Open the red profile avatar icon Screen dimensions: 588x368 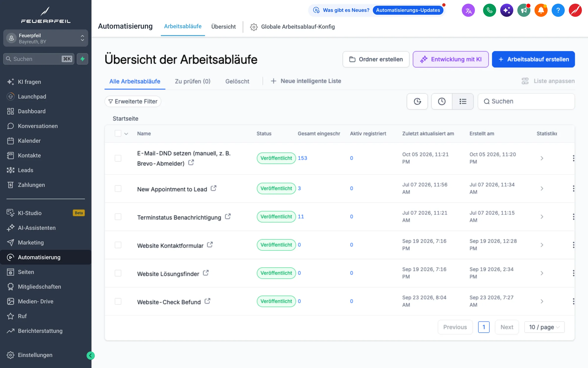pyautogui.click(x=575, y=10)
